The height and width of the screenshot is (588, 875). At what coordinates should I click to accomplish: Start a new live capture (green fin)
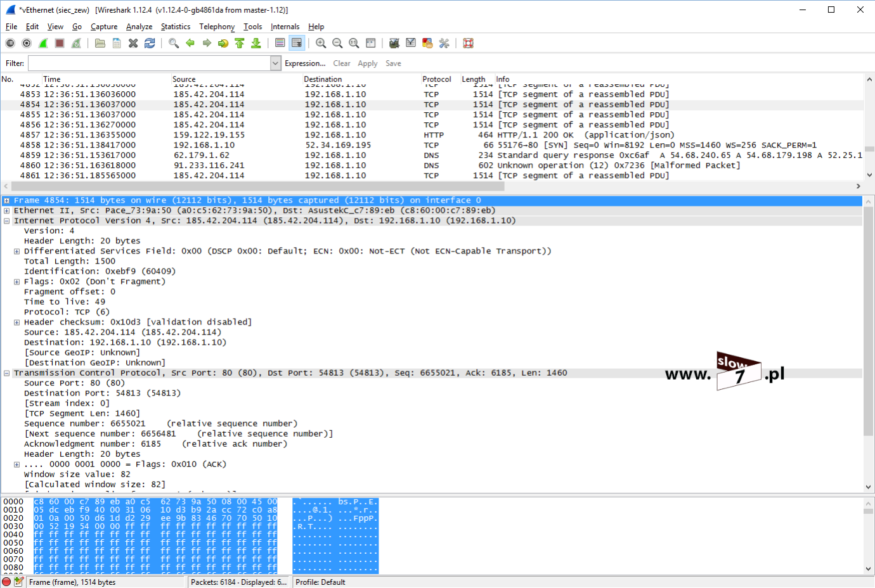43,43
